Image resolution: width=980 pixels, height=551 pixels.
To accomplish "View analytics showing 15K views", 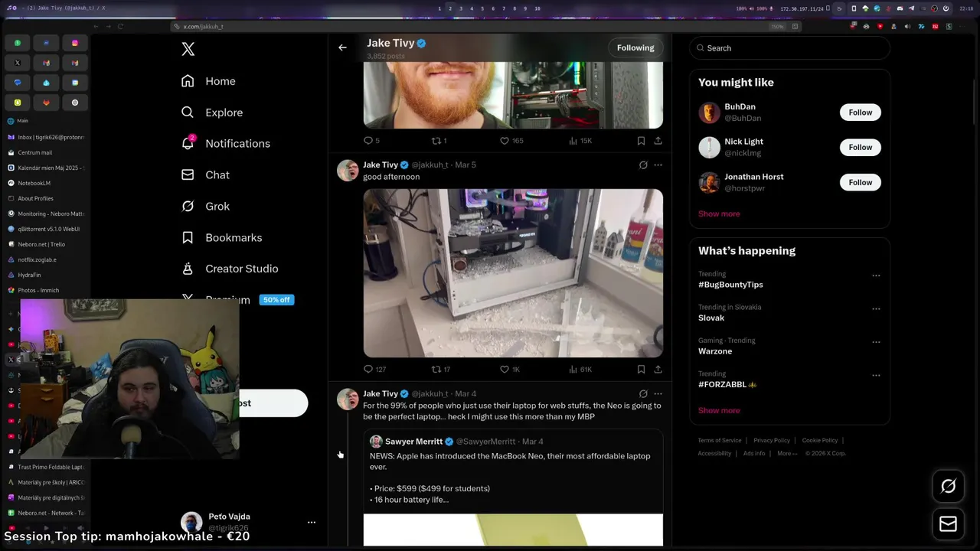I will click(580, 141).
